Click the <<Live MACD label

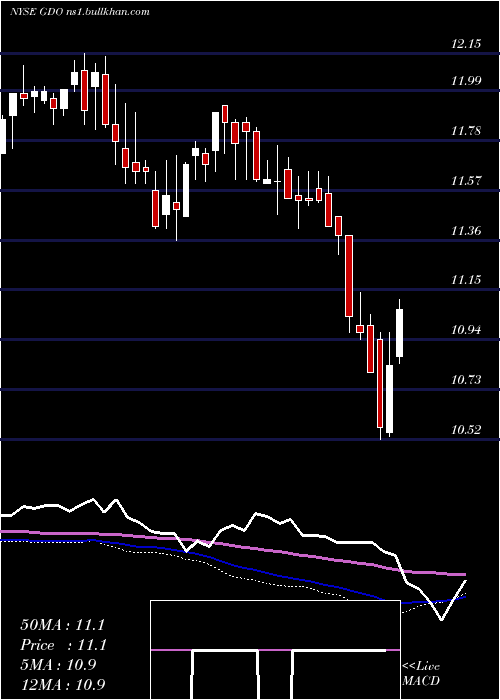coord(421,673)
